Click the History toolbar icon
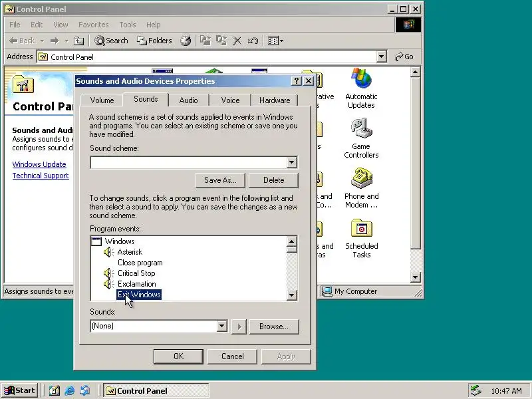The image size is (532, 399). point(186,41)
